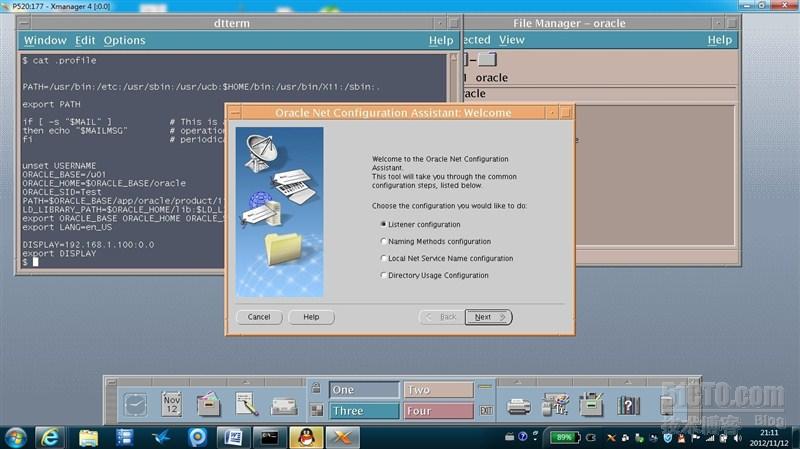
Task: Switch to workspace Two
Action: (x=439, y=390)
